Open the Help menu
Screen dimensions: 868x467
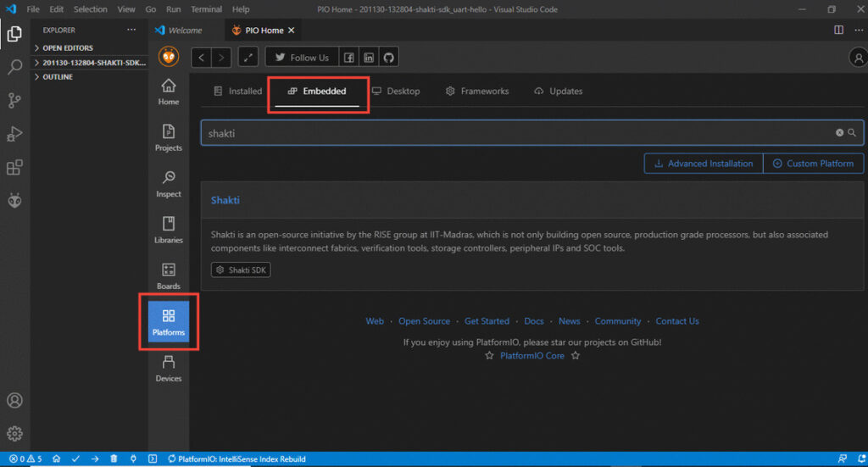[x=241, y=9]
